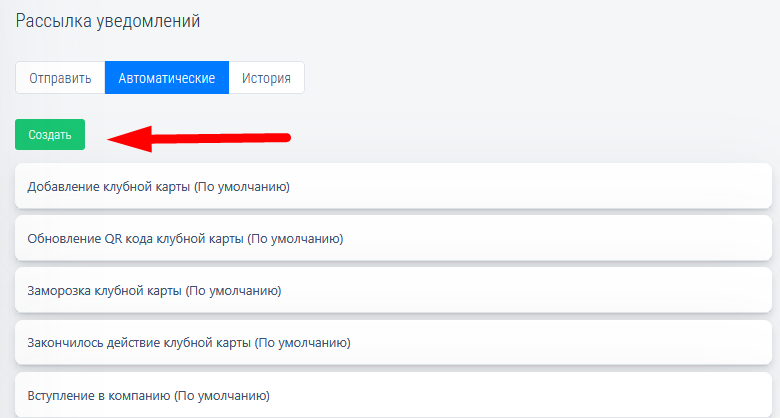Switch to the Отправить tab

(60, 78)
